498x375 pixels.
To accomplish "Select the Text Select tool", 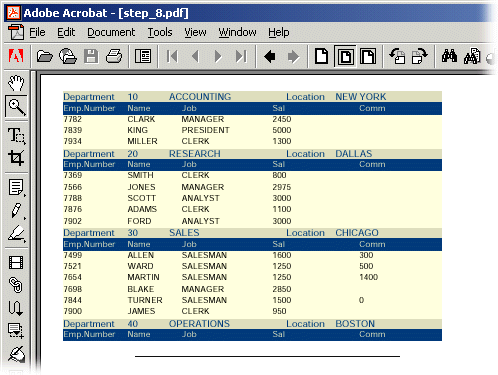I will pos(16,136).
